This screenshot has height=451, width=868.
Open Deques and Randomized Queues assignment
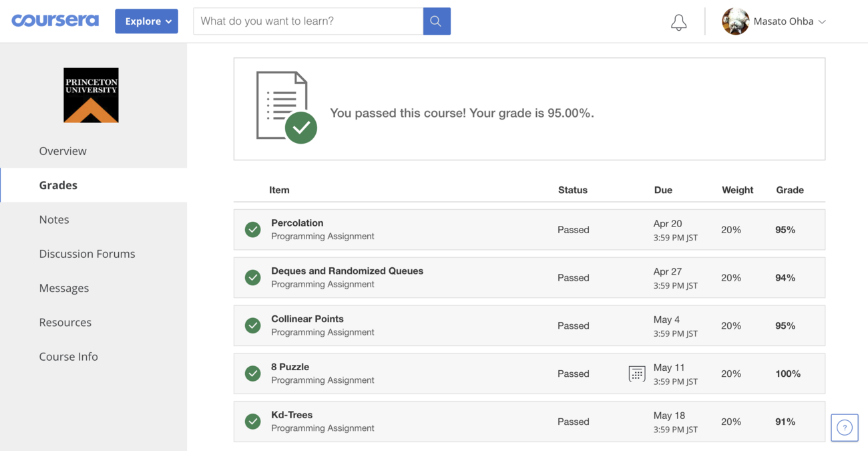[347, 271]
